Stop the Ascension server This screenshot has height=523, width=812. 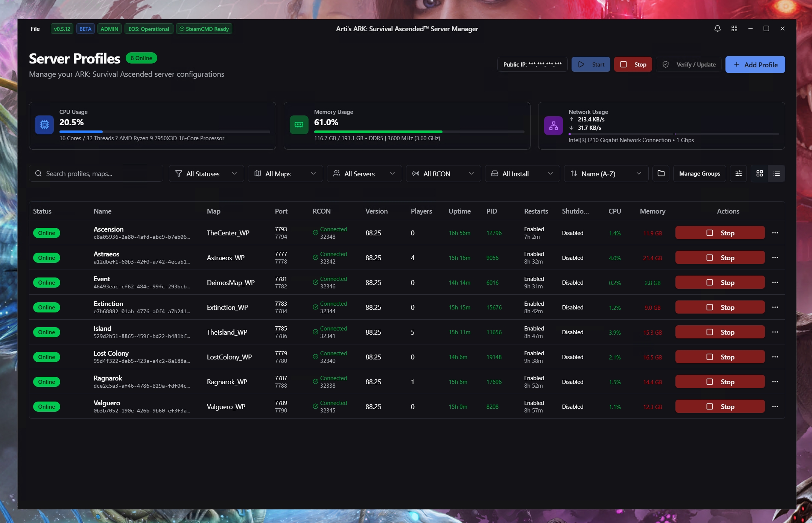click(x=720, y=233)
